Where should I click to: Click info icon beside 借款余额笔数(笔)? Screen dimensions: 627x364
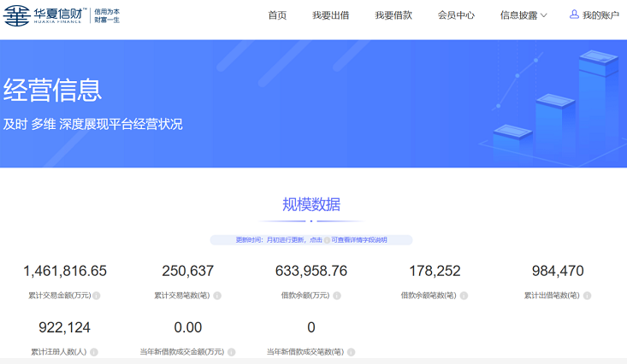click(x=464, y=296)
